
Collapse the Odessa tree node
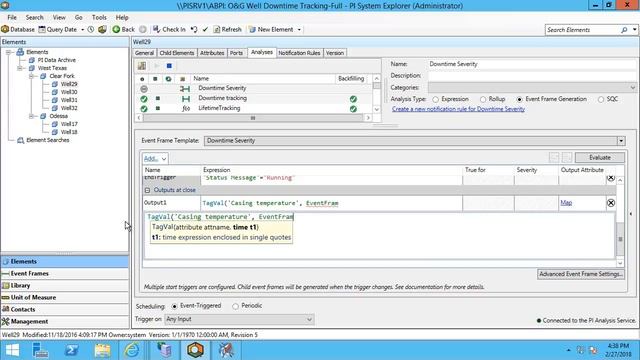pyautogui.click(x=31, y=116)
